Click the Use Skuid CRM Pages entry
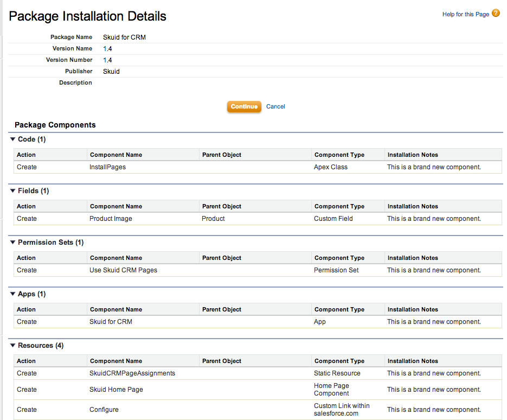Screen dimensions: 507x420 pos(123,270)
